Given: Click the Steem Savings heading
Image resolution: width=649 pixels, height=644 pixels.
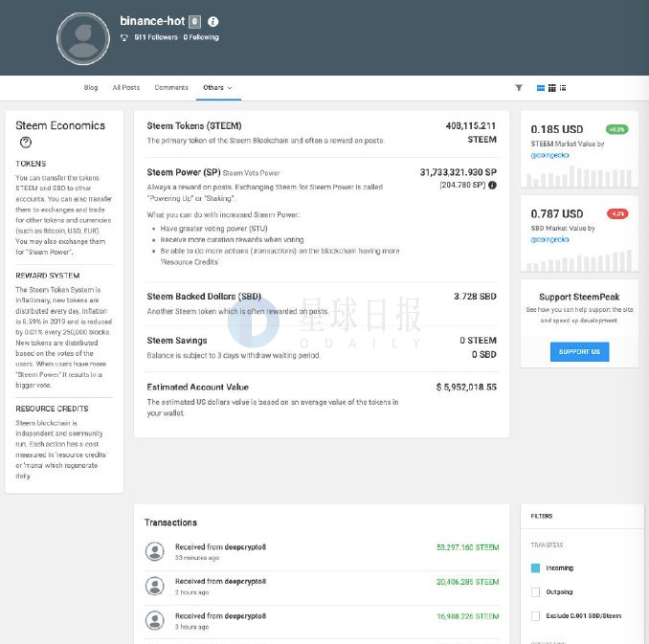Looking at the screenshot, I should [x=177, y=341].
